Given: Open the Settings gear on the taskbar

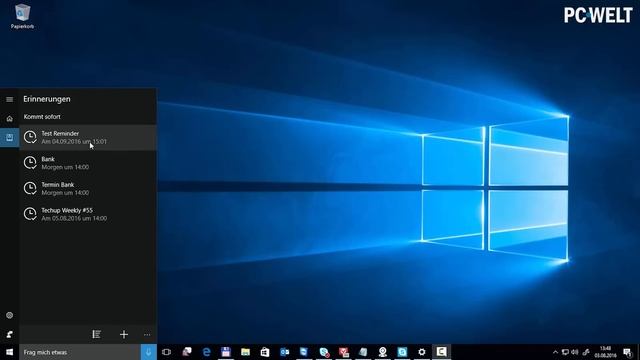Looking at the screenshot, I should (422, 352).
